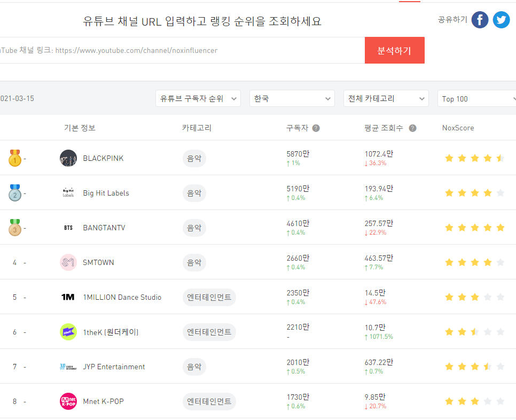Click BANGTANTV's 257.57만 average views
516x420 pixels.
click(379, 223)
